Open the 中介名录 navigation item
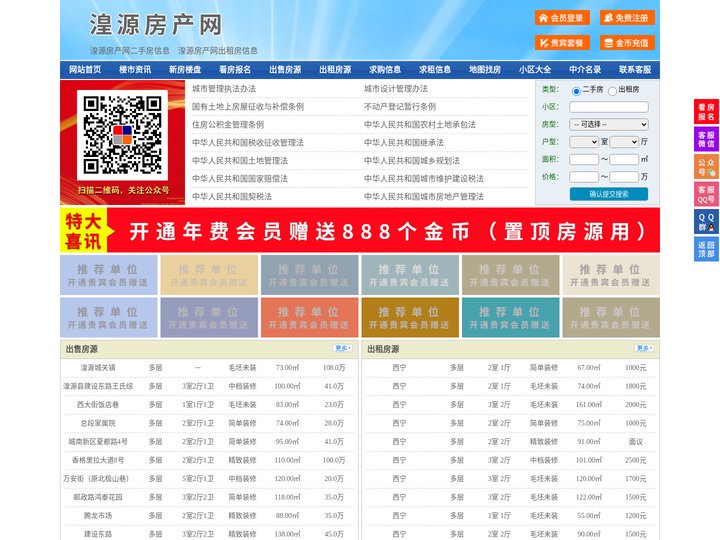720x540 pixels. (585, 70)
